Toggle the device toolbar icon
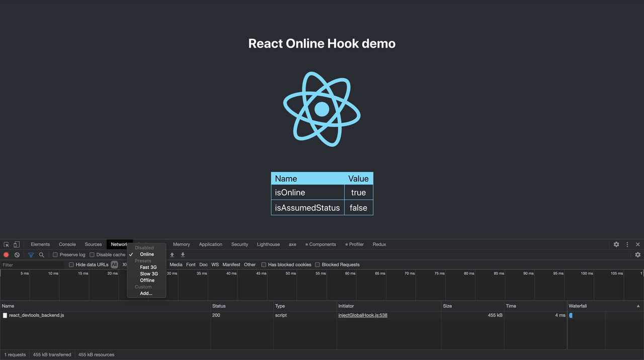Screen dimensions: 644x360 click(17, 244)
